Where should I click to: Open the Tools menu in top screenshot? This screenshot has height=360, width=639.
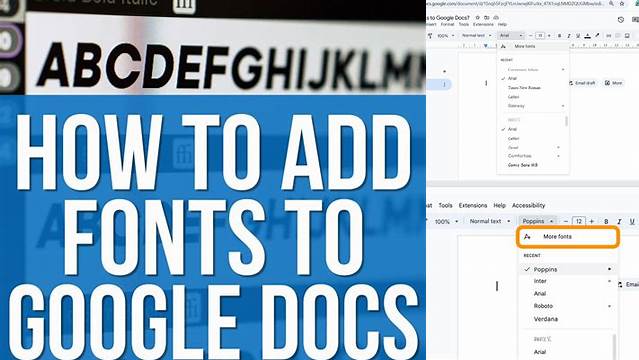[x=464, y=24]
